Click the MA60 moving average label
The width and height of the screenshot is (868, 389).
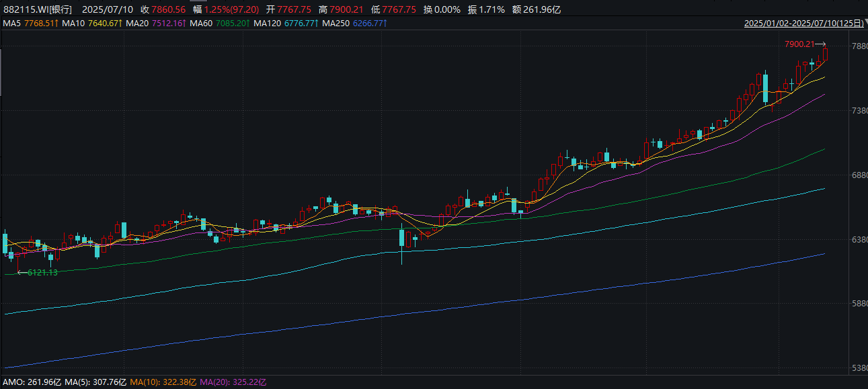coord(201,24)
